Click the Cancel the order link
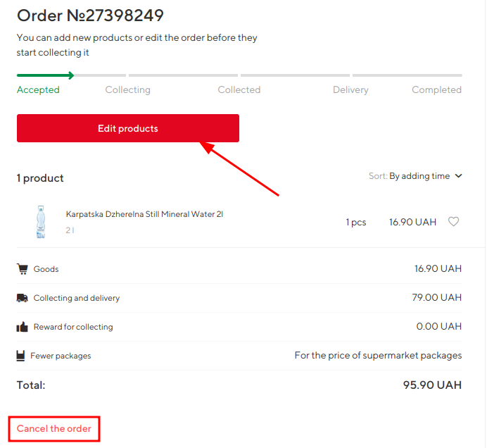The height and width of the screenshot is (448, 487). 54,428
